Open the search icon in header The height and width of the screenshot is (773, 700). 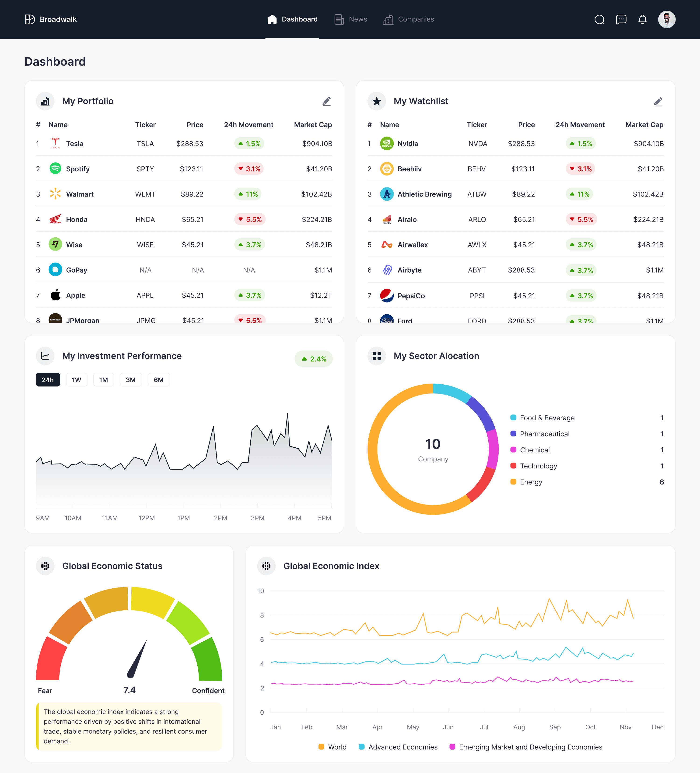pos(600,20)
